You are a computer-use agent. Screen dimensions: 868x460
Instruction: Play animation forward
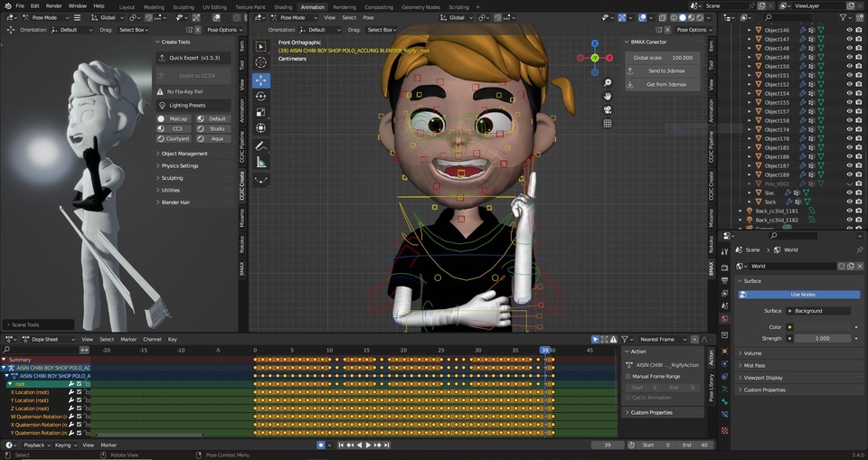(368, 445)
